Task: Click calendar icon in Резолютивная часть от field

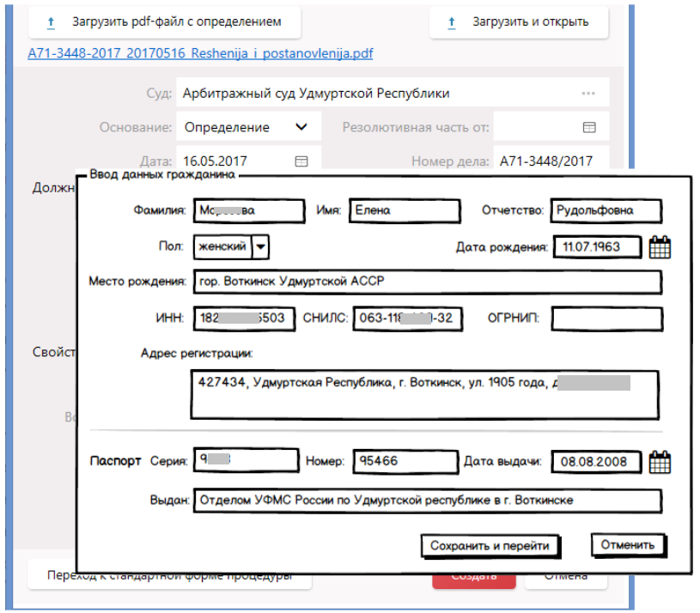Action: [x=589, y=127]
